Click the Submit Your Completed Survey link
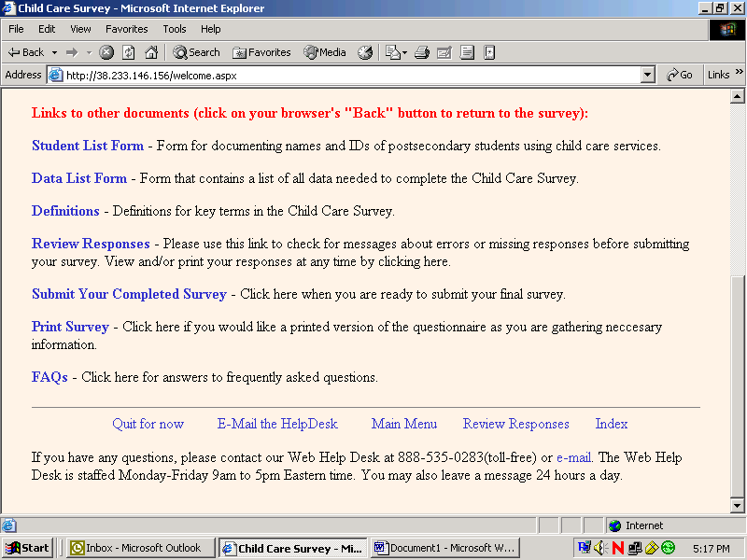The image size is (747, 560). pyautogui.click(x=129, y=294)
